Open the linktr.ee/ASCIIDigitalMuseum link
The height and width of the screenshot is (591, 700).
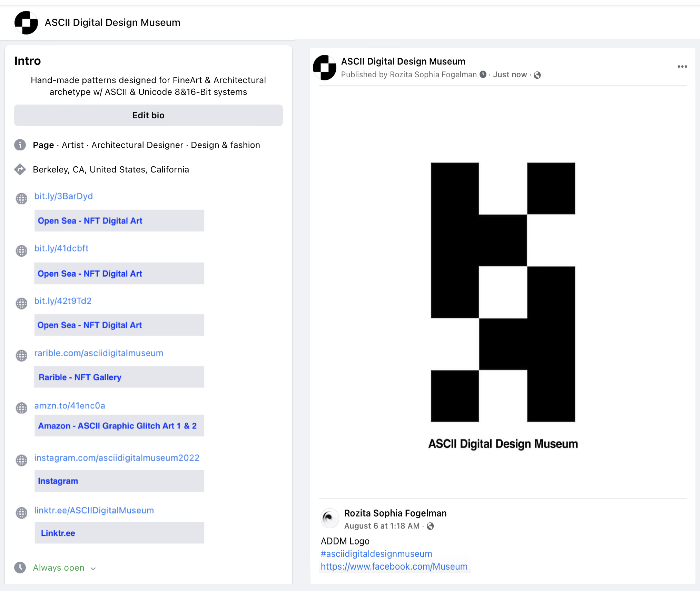click(x=94, y=510)
